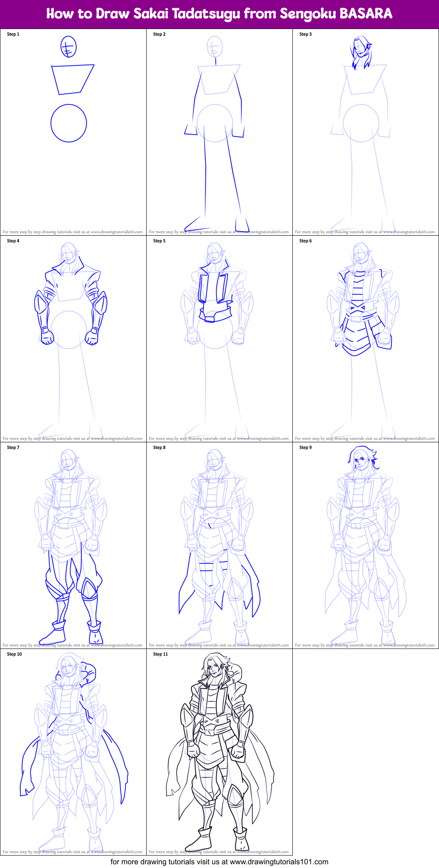The height and width of the screenshot is (868, 439).
Task: Select the Step 3 hair drawing
Action: click(x=365, y=132)
